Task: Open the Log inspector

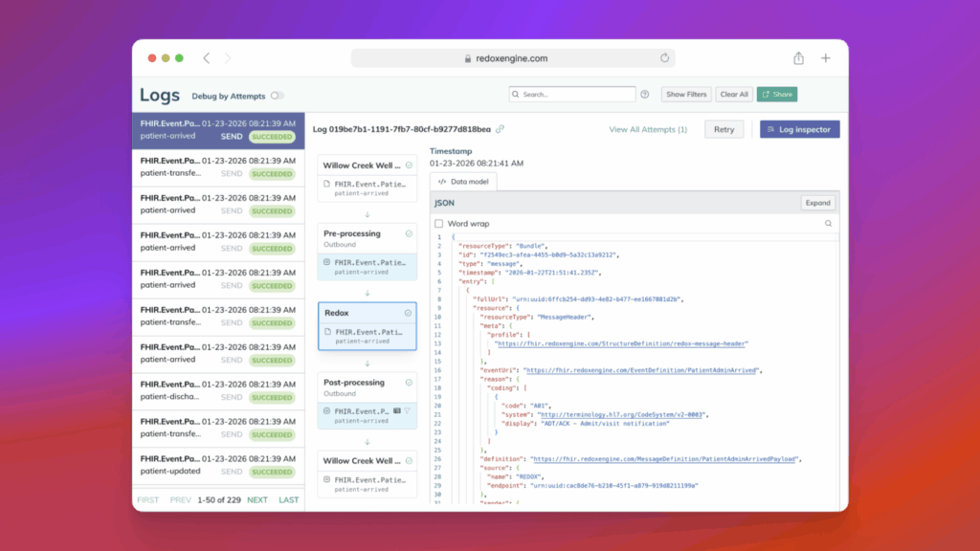Action: pos(799,129)
